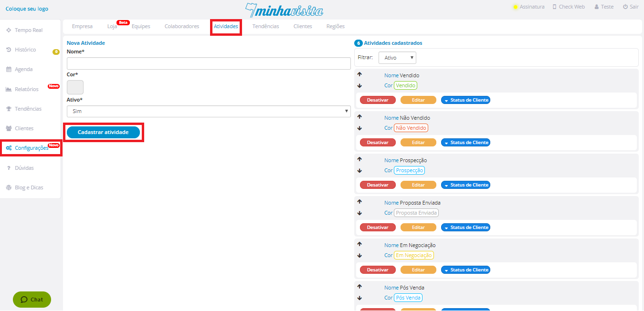Click the Chat bubble button
644x311 pixels.
coord(32,300)
